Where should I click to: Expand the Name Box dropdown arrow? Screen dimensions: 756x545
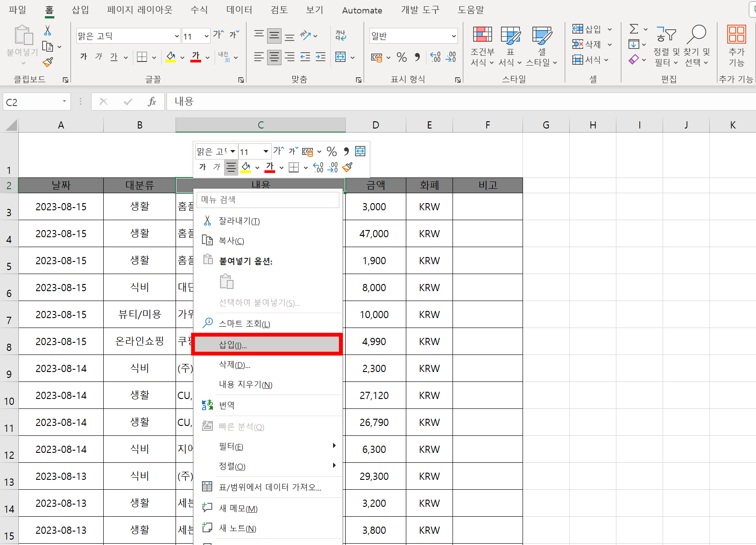point(64,102)
